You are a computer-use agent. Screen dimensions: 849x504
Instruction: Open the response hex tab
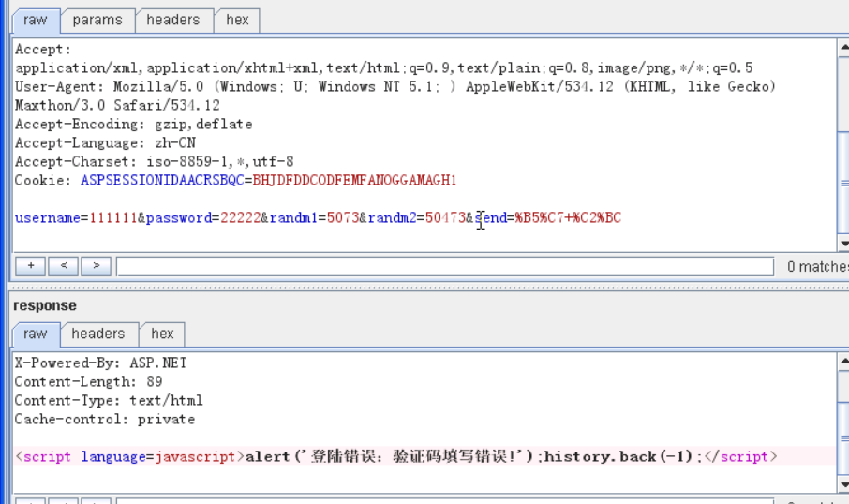(162, 334)
